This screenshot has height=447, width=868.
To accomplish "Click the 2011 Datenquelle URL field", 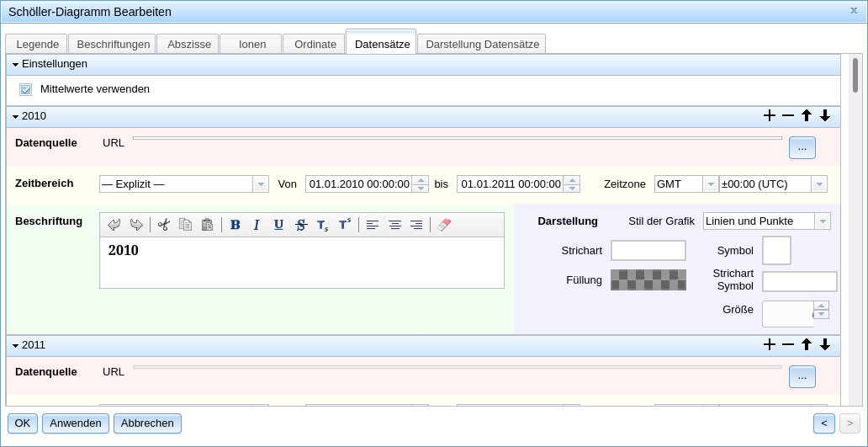I will coord(458,367).
